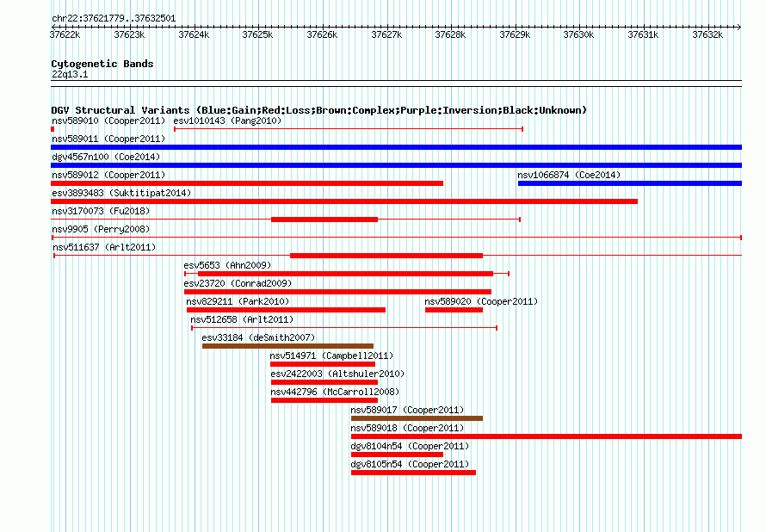The width and height of the screenshot is (766, 532).
Task: Select the nsv442796 (McCarroll2008) label
Action: 335,392
